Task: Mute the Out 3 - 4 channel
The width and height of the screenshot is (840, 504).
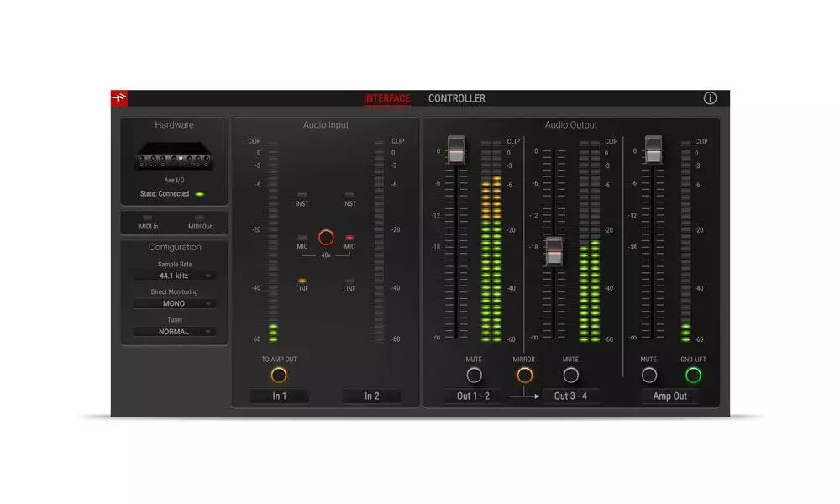Action: [570, 375]
